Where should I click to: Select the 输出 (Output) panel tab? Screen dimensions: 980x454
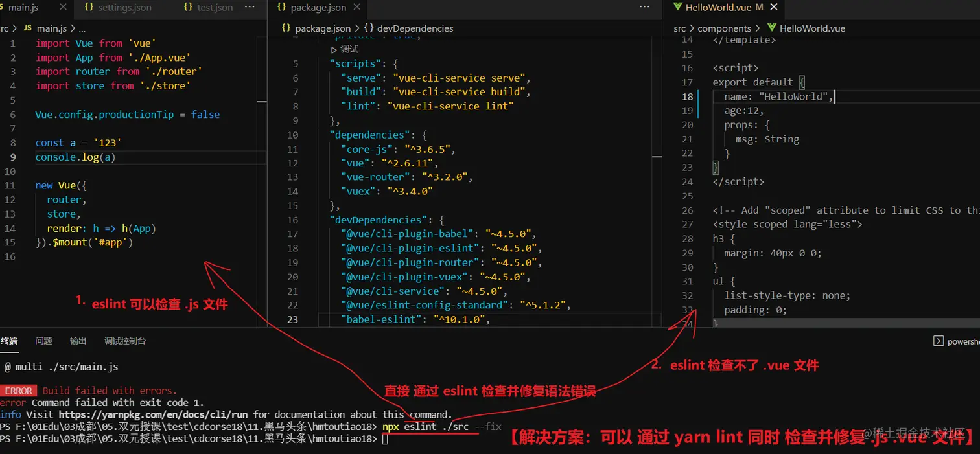(x=78, y=341)
